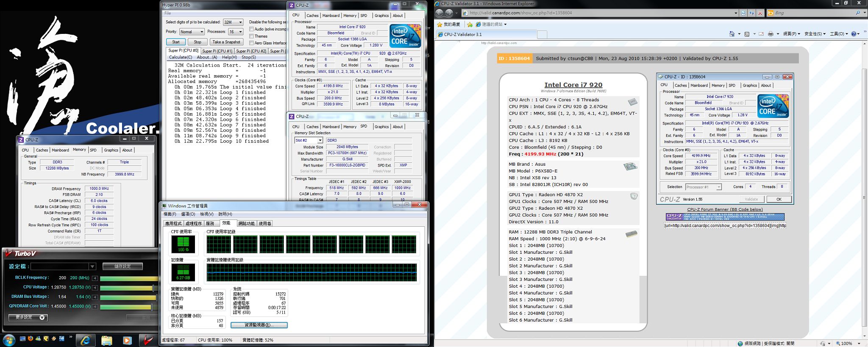Toggle Aero Glass Interface checkbox

pos(251,43)
